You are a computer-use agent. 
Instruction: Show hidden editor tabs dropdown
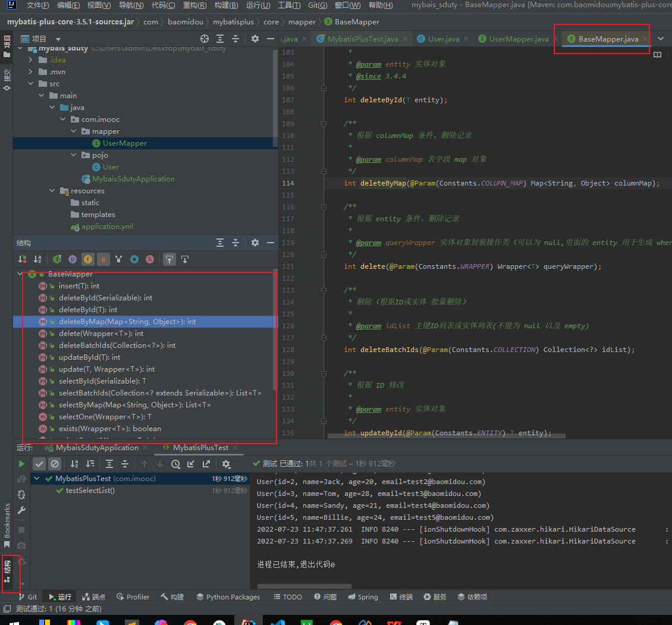coord(661,39)
